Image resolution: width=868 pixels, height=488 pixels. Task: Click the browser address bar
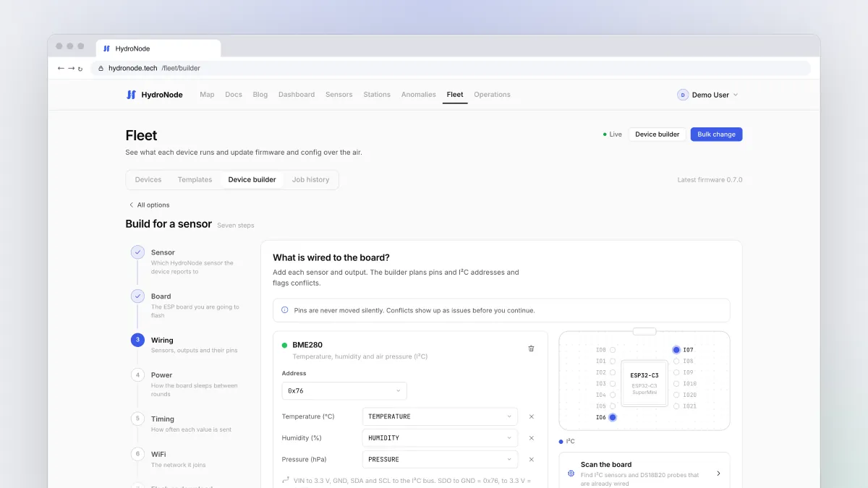click(x=452, y=68)
